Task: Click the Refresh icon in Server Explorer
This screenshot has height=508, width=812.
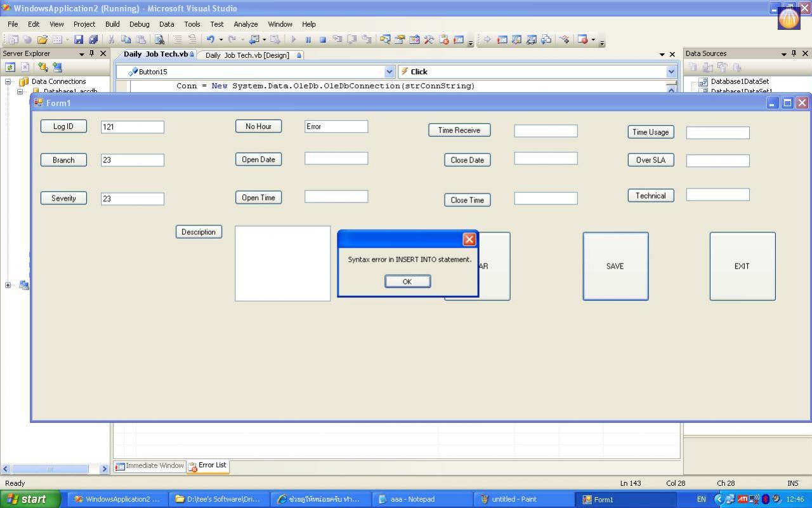Action: click(10, 67)
